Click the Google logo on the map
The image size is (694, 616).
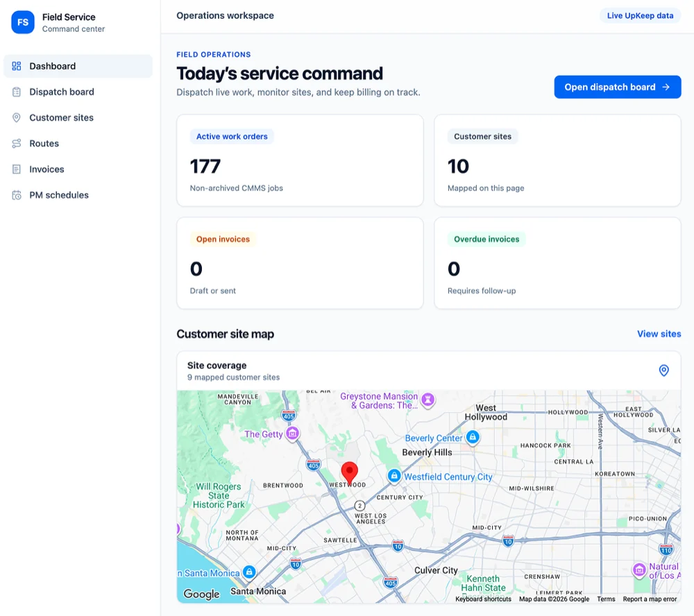tap(201, 593)
